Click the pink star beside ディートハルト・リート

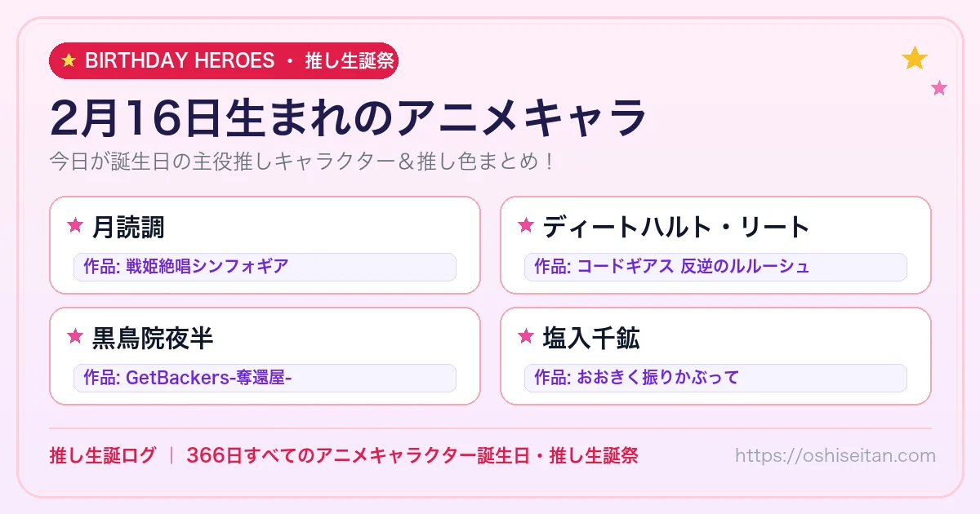click(526, 226)
